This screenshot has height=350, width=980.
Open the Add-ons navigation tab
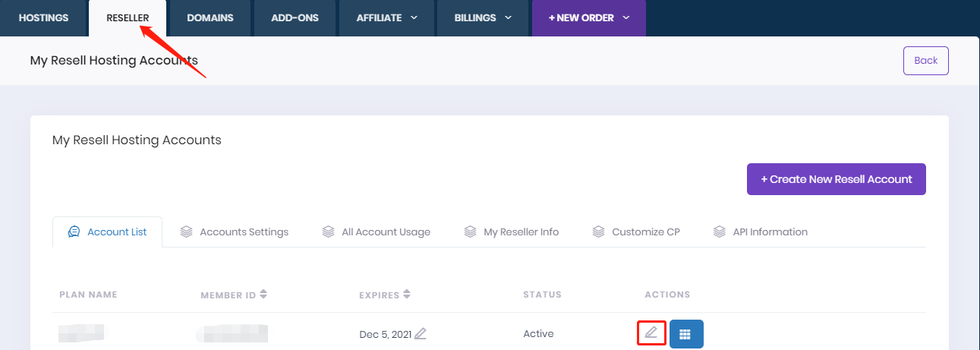tap(295, 17)
